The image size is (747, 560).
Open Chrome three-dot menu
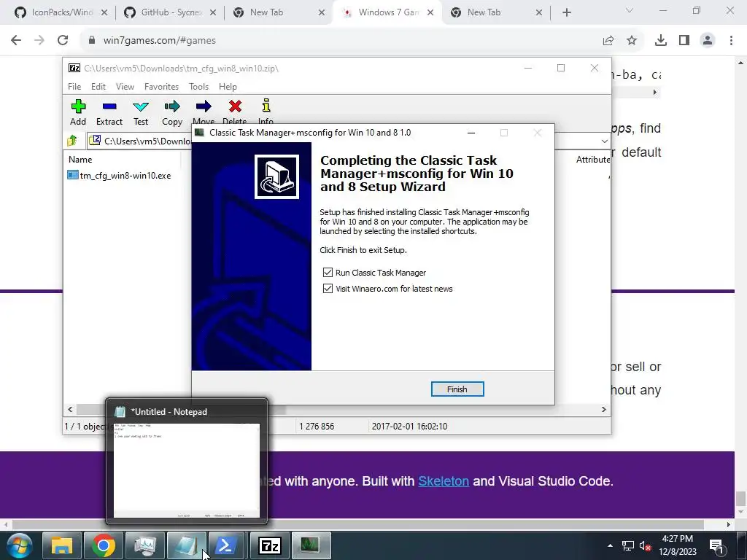tap(731, 41)
